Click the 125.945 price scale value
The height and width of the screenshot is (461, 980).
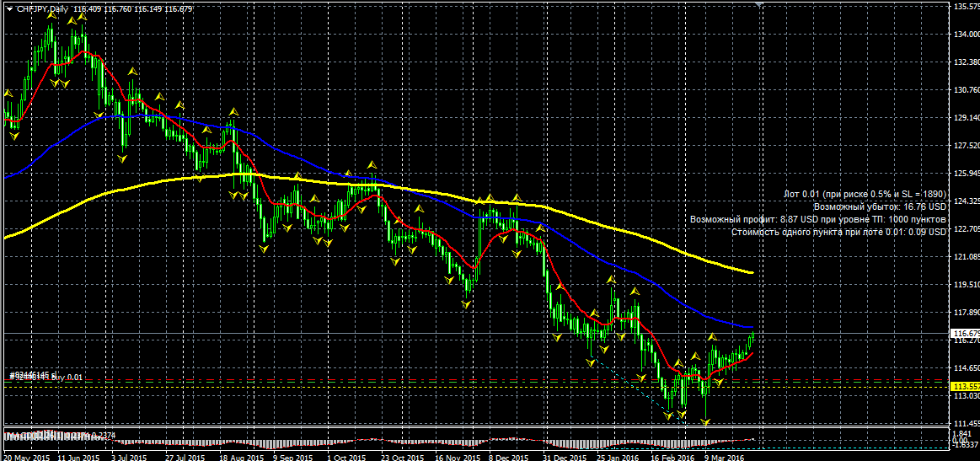point(967,174)
